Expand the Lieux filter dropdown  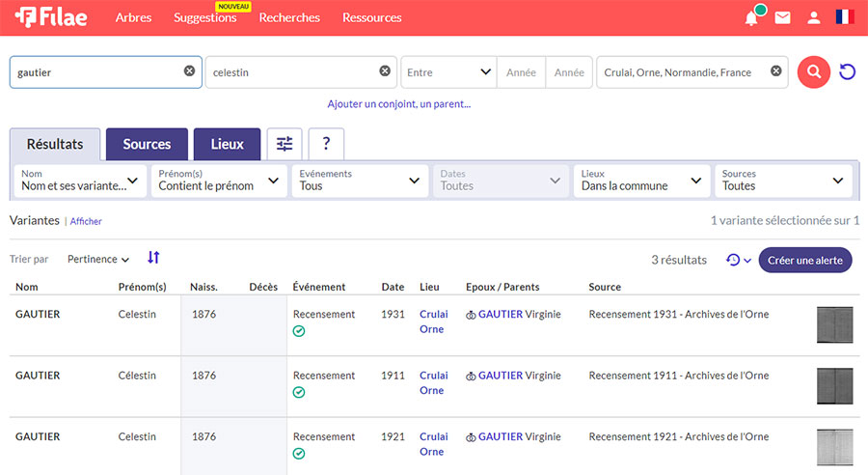point(641,181)
